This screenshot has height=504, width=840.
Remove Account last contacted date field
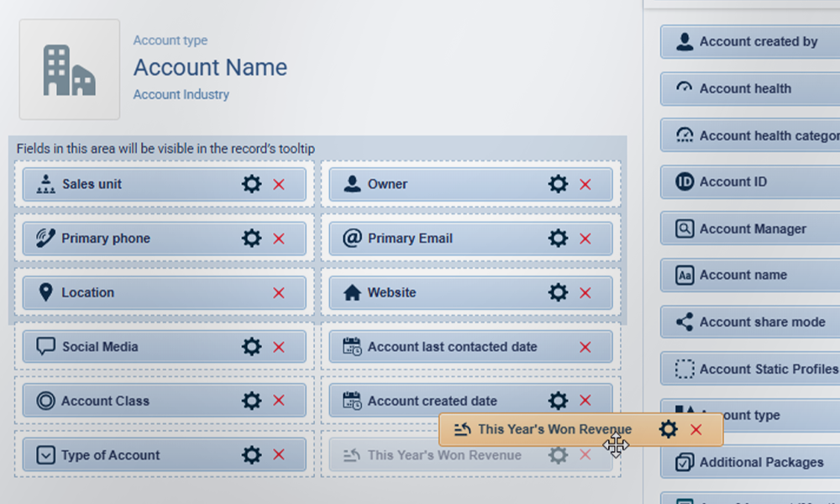(x=585, y=347)
